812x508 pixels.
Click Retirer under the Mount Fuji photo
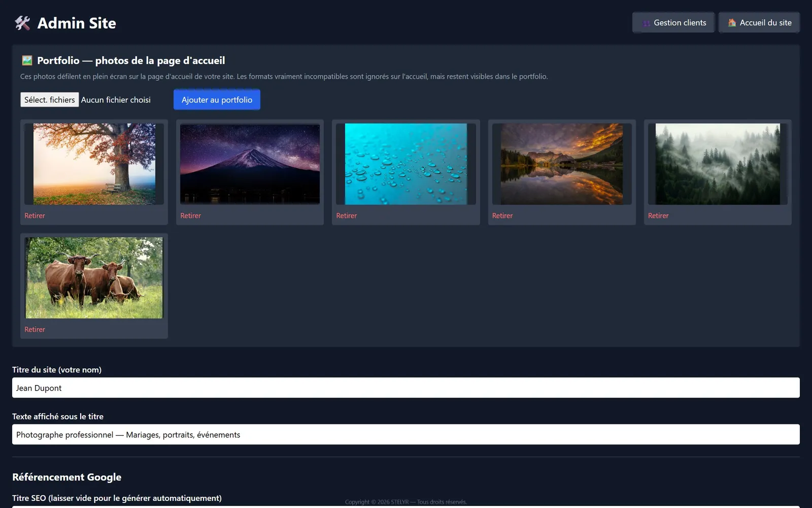pyautogui.click(x=190, y=215)
